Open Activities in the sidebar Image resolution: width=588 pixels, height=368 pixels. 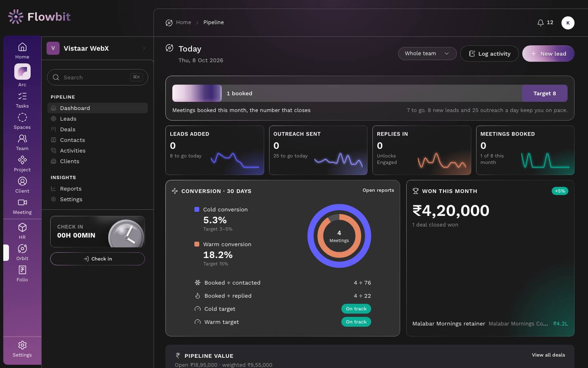(98, 150)
